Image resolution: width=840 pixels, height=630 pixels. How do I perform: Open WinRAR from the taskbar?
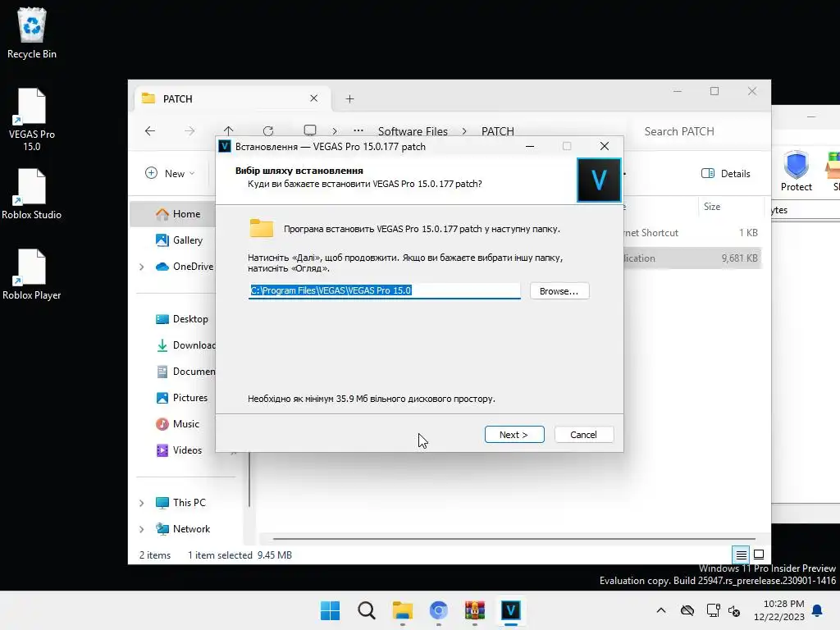click(x=475, y=610)
